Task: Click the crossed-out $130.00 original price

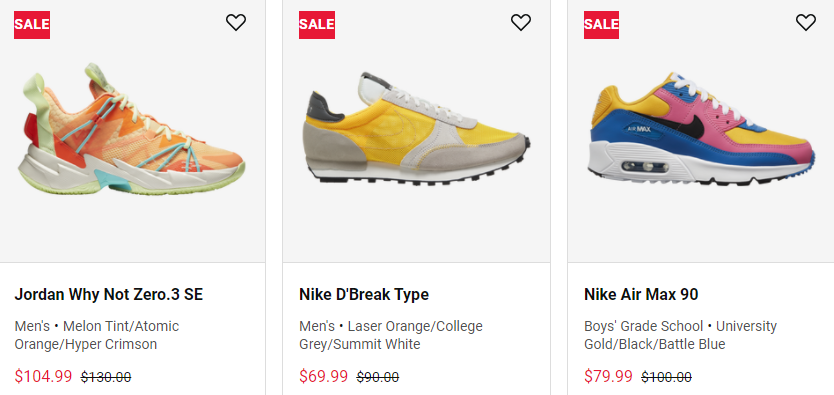Action: pos(106,377)
